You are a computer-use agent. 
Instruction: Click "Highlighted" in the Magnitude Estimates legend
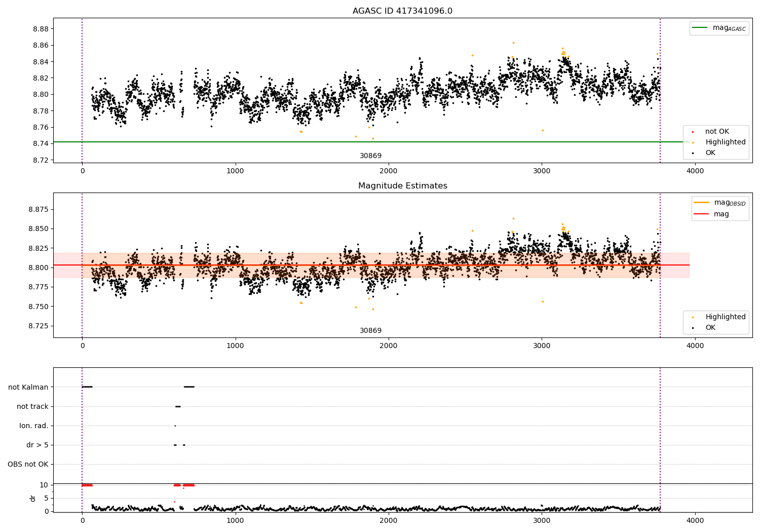point(726,317)
